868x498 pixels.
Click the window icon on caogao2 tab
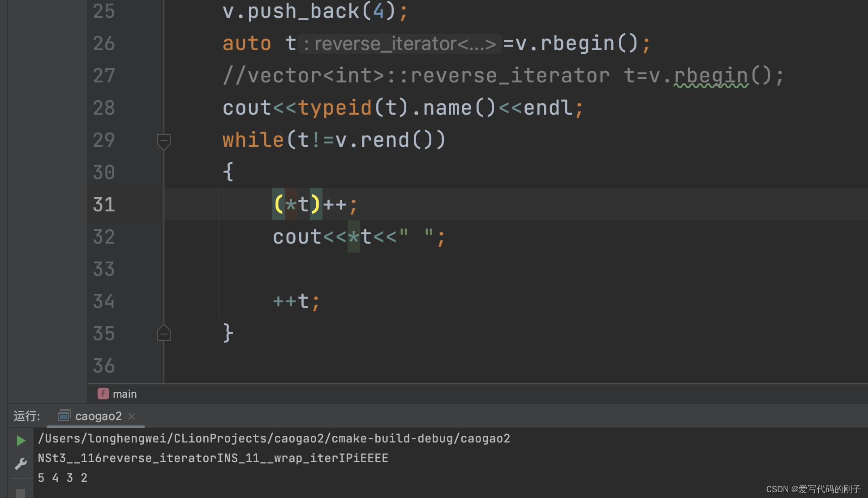pyautogui.click(x=64, y=416)
